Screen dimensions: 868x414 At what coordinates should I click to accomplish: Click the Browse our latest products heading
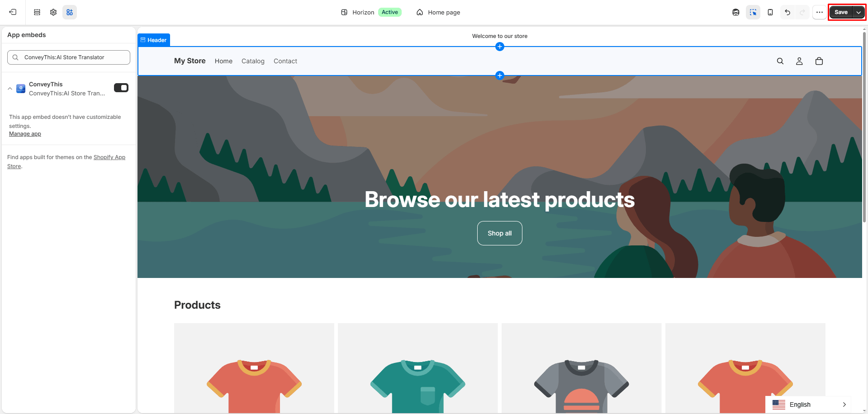coord(500,199)
